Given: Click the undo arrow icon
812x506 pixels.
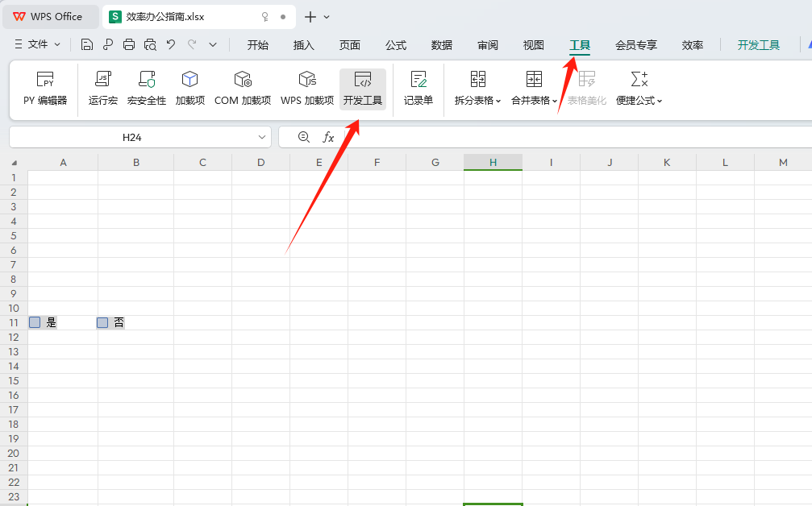Looking at the screenshot, I should point(171,45).
